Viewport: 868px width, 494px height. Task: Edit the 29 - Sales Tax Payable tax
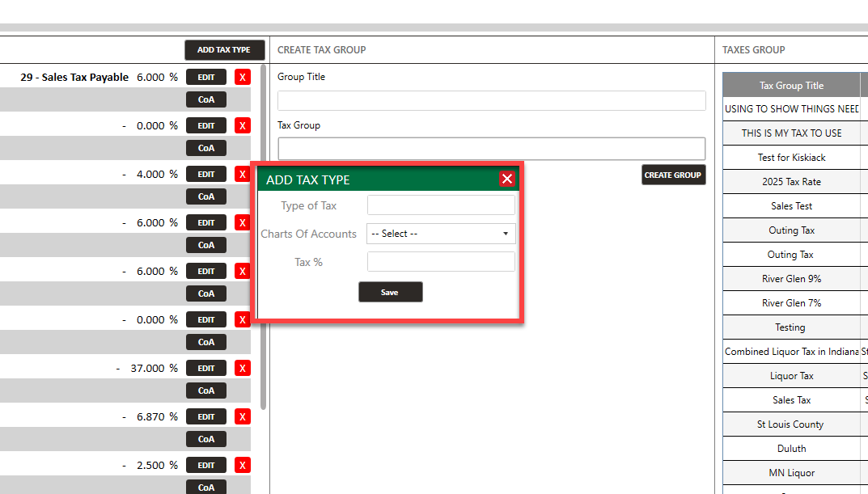click(x=206, y=77)
